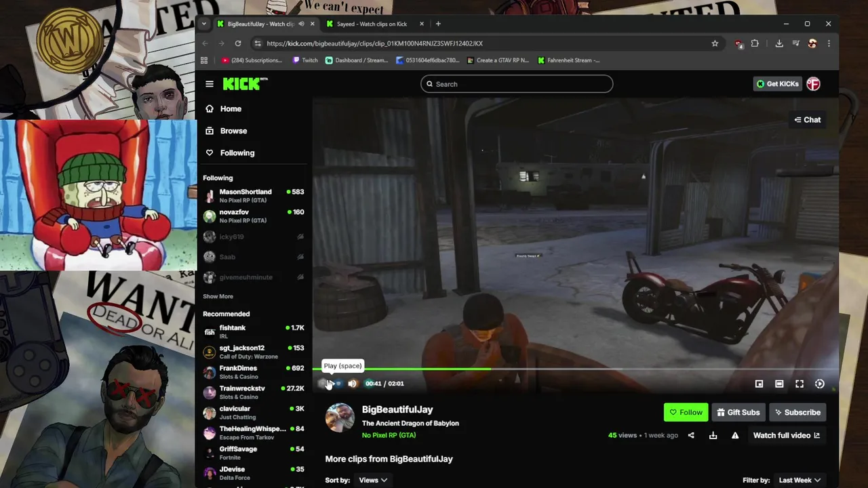The width and height of the screenshot is (868, 488).
Task: Select the BigBeautifulJay browser tab
Action: (x=266, y=24)
